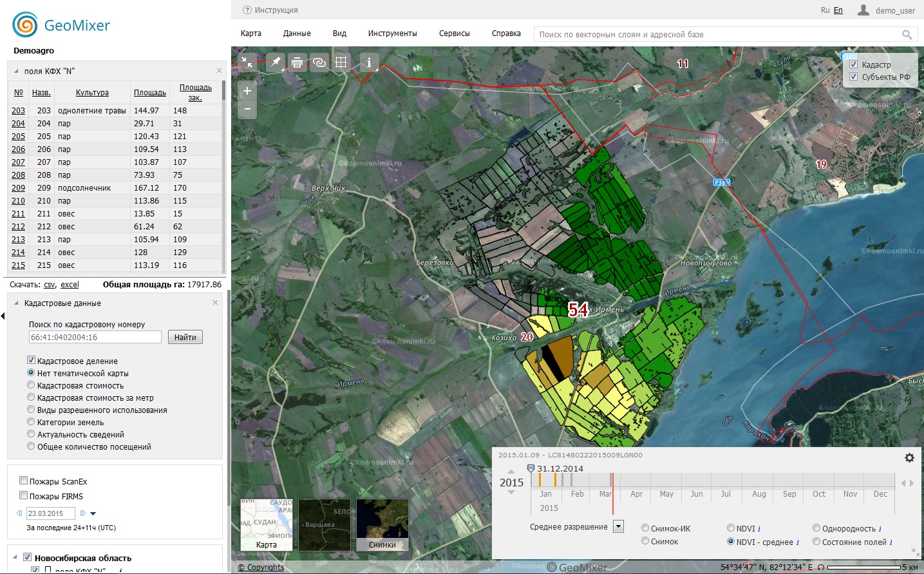The image size is (924, 574).
Task: Decrease timeline year with down arrow
Action: pyautogui.click(x=511, y=492)
